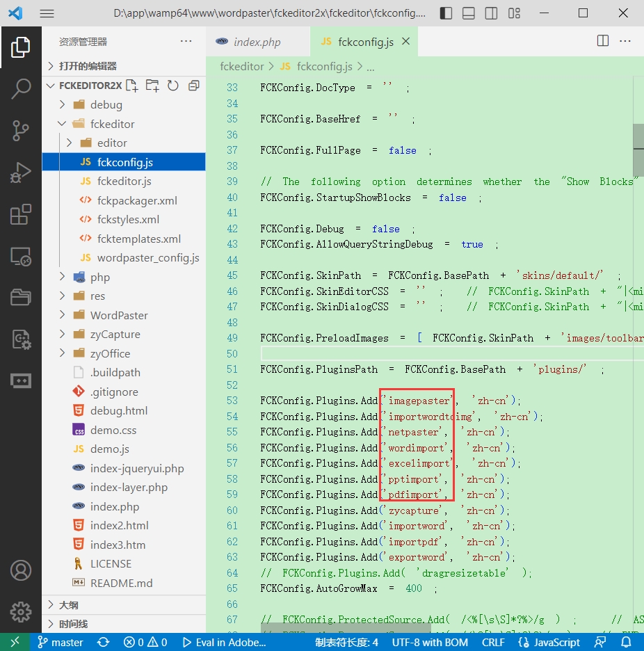Toggle the secondary sidebar layout button

(x=491, y=13)
